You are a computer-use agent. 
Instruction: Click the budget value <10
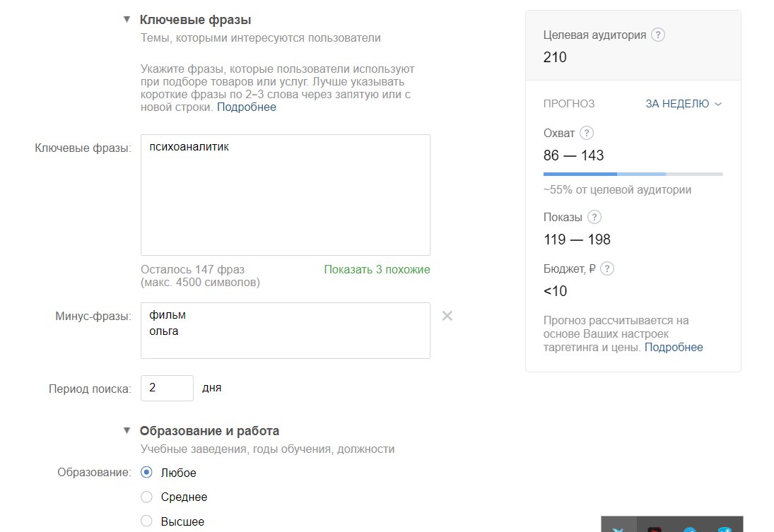point(556,291)
